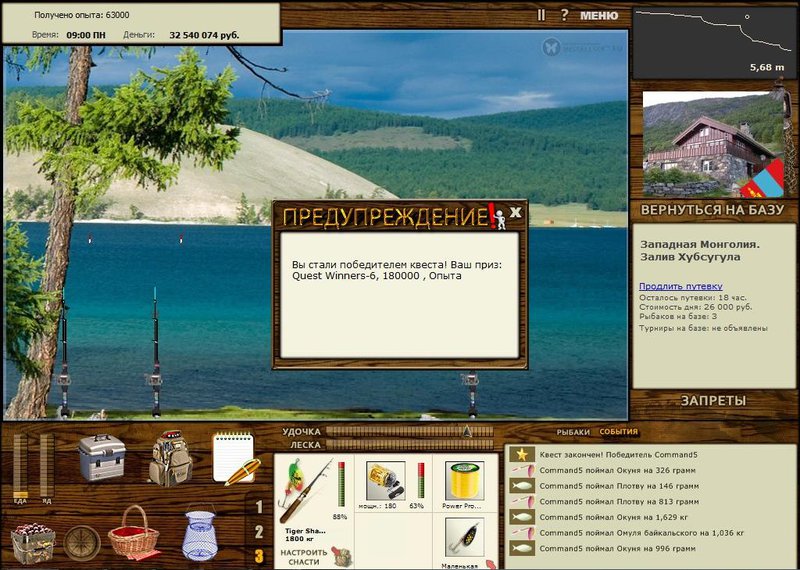Click the quest prize message text in dialog
The width and height of the screenshot is (800, 570).
pyautogui.click(x=397, y=270)
